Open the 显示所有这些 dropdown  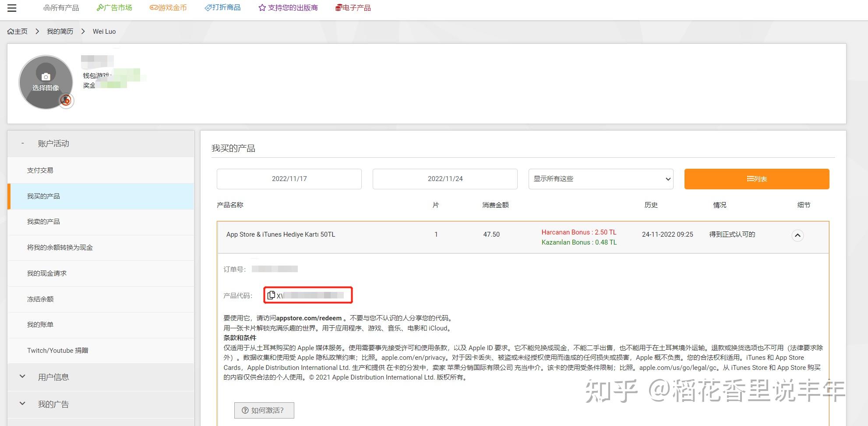[x=601, y=179]
